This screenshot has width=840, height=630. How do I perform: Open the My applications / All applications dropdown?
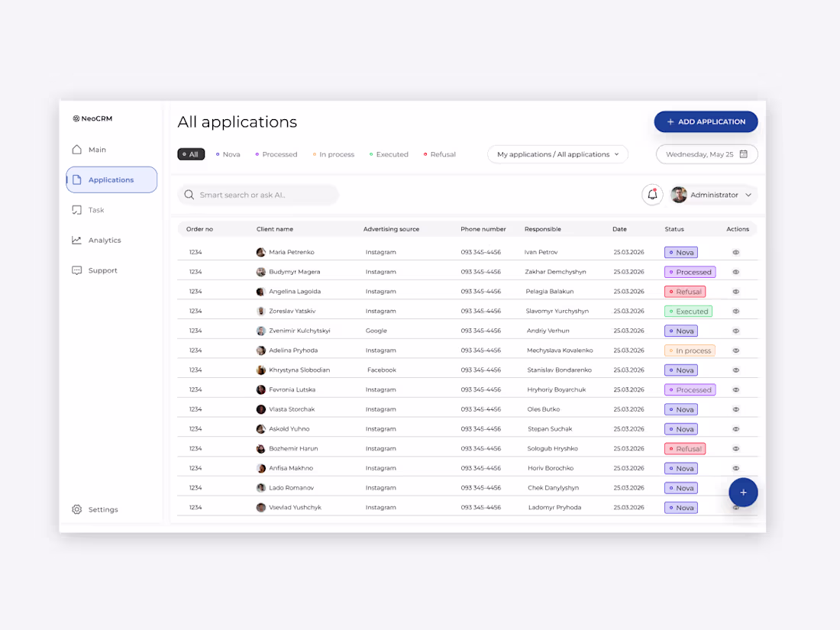click(x=557, y=154)
